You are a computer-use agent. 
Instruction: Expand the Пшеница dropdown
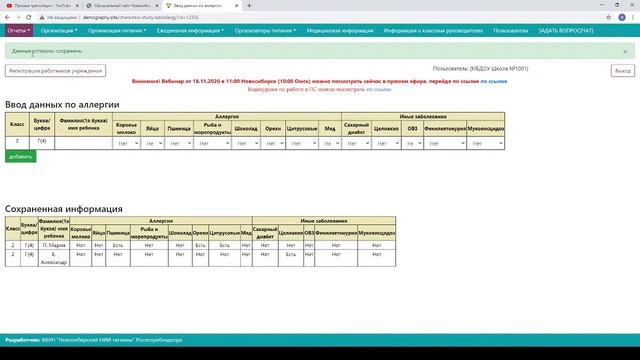pos(179,143)
